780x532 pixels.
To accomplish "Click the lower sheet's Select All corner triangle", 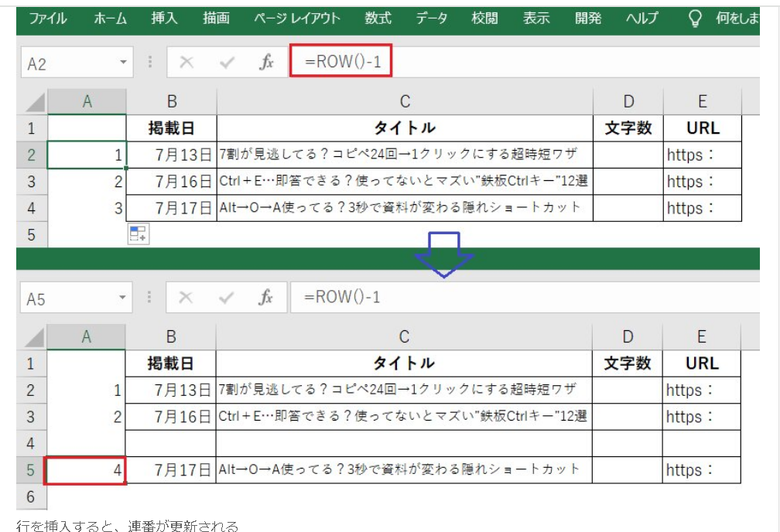I will pyautogui.click(x=34, y=338).
